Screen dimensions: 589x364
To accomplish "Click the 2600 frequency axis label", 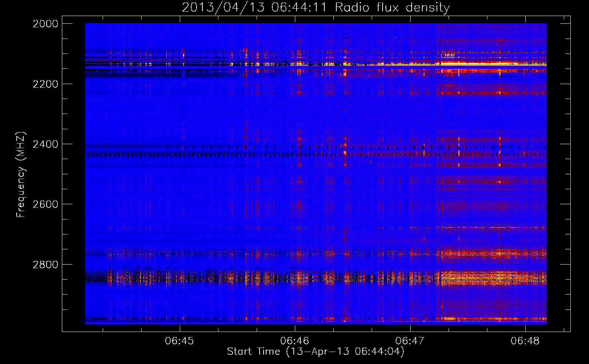I will coord(46,204).
